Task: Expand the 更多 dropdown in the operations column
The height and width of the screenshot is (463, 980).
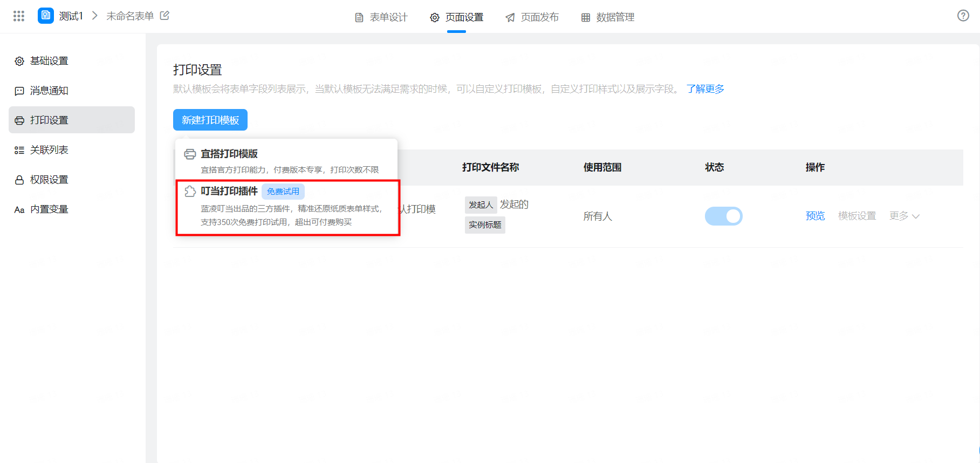Action: (904, 216)
